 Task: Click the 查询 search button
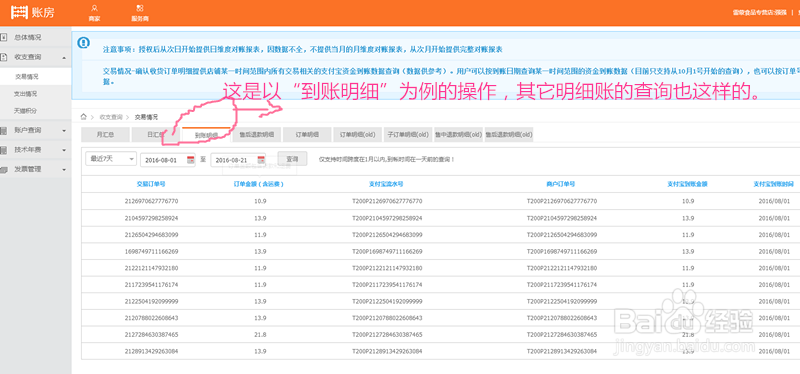click(x=292, y=159)
